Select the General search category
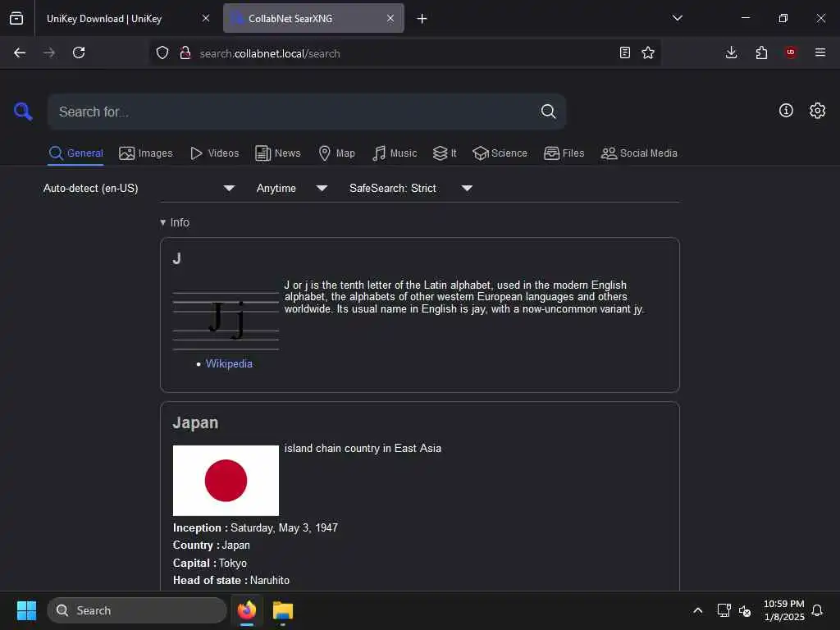 (75, 153)
